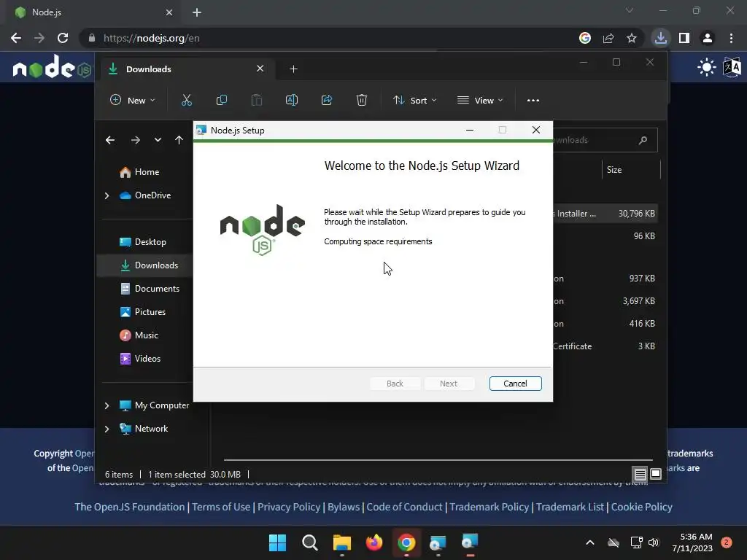Open a new Chrome tab

click(197, 12)
